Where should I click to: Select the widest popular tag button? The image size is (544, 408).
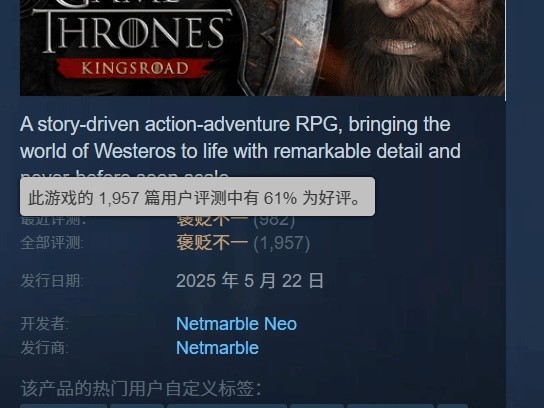point(227,406)
